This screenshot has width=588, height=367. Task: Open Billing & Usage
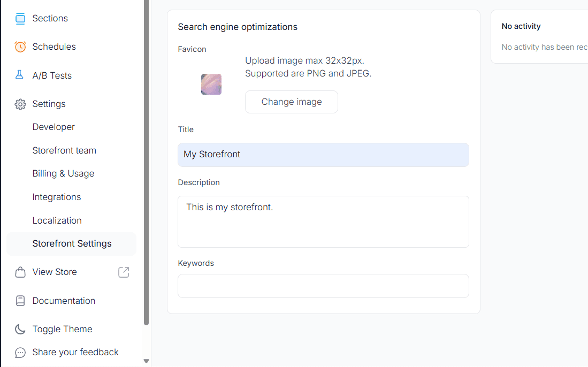[63, 173]
